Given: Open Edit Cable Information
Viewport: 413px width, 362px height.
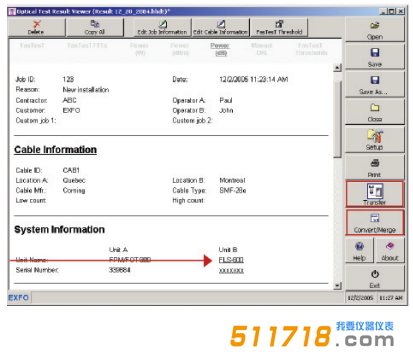Looking at the screenshot, I should coord(220,27).
